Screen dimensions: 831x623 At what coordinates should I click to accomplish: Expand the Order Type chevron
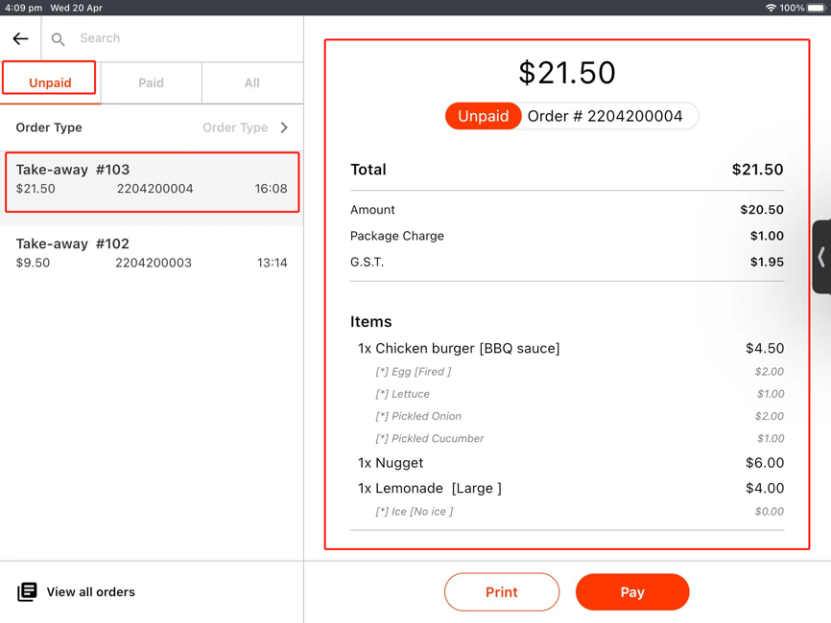click(284, 128)
